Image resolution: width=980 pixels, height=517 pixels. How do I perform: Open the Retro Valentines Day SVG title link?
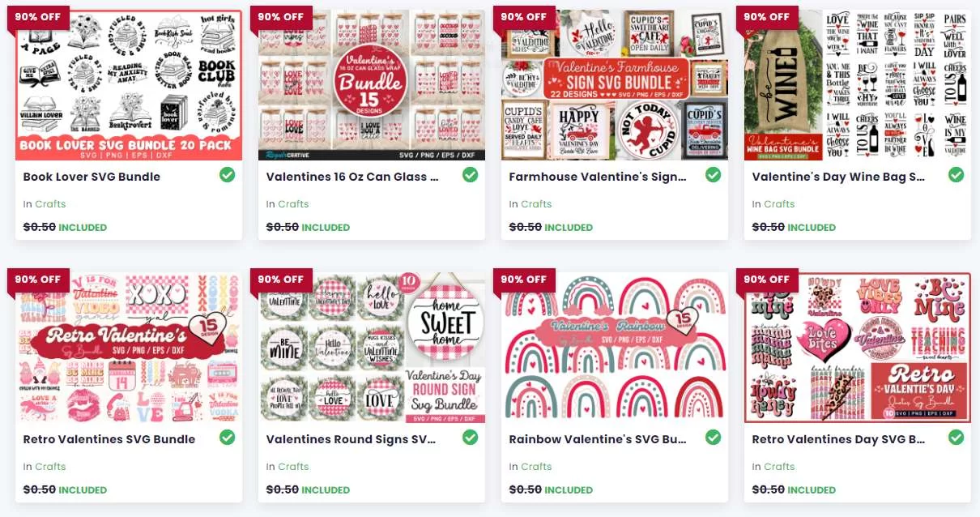click(838, 439)
